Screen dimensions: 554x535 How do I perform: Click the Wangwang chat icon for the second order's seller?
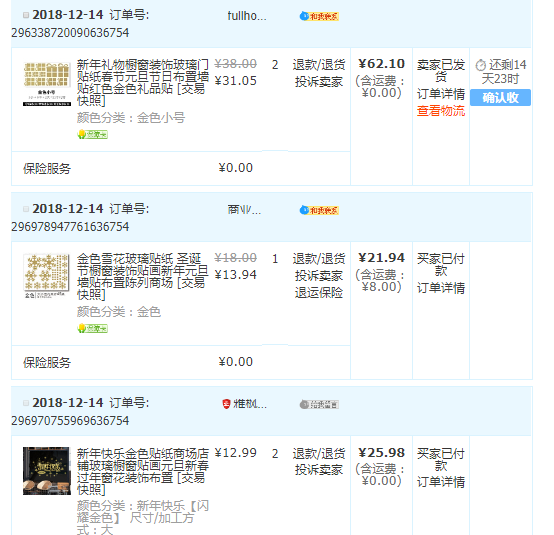[x=319, y=210]
